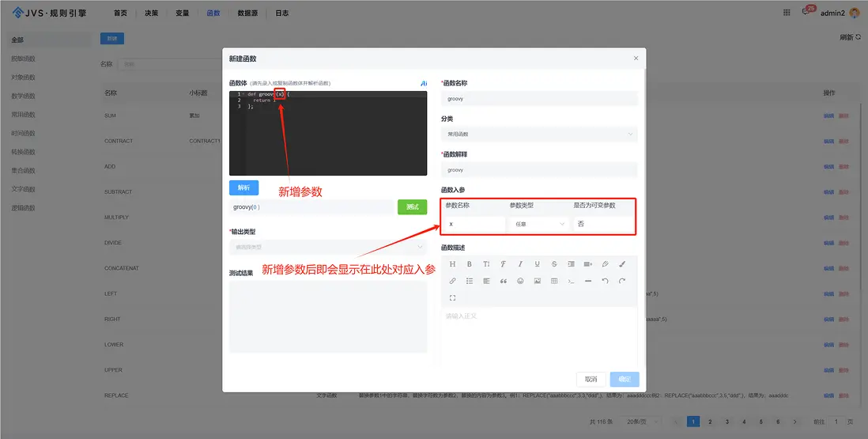Undo last edit in description editor

(605, 282)
